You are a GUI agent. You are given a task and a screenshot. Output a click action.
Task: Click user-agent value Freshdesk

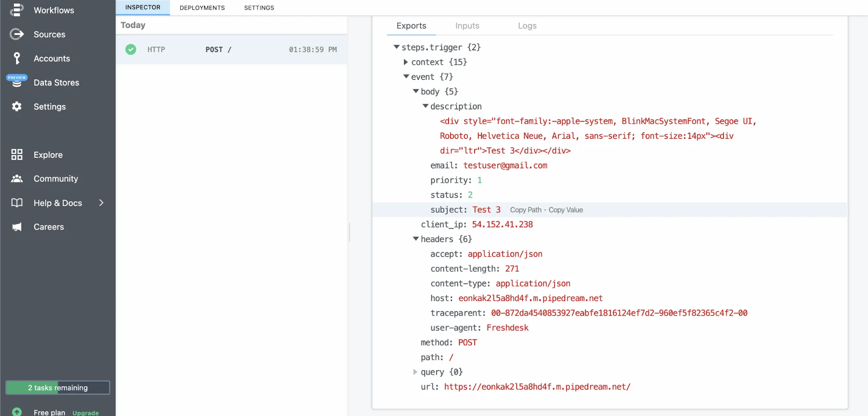[507, 328]
